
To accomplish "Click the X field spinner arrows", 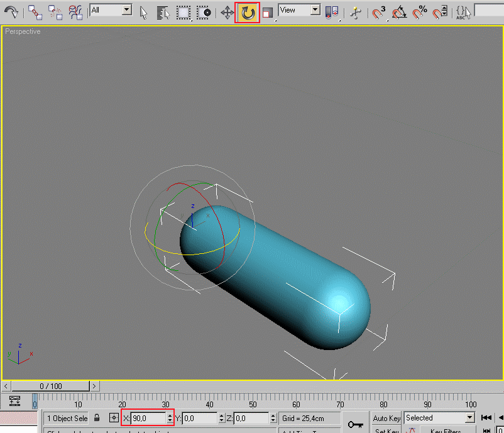I will pos(170,418).
